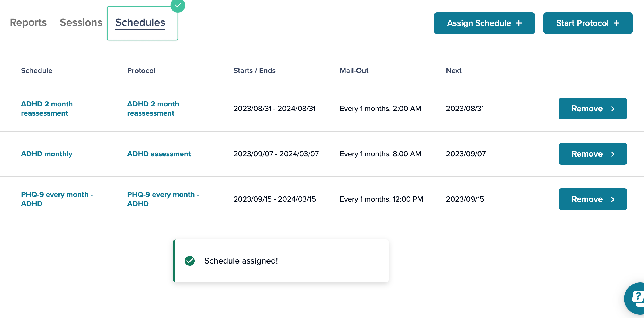Click date range 2023/09/07 - 2024/03/07
The height and width of the screenshot is (318, 644).
point(276,154)
